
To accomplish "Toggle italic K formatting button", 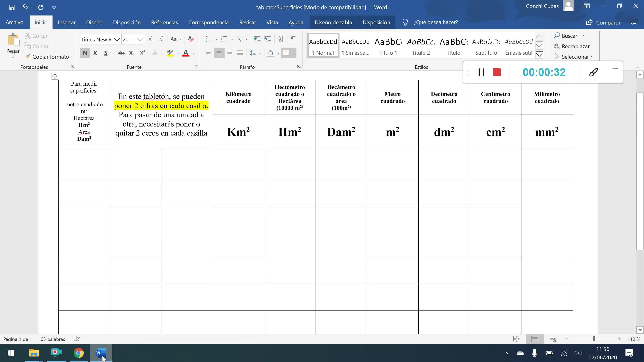I will tap(95, 53).
